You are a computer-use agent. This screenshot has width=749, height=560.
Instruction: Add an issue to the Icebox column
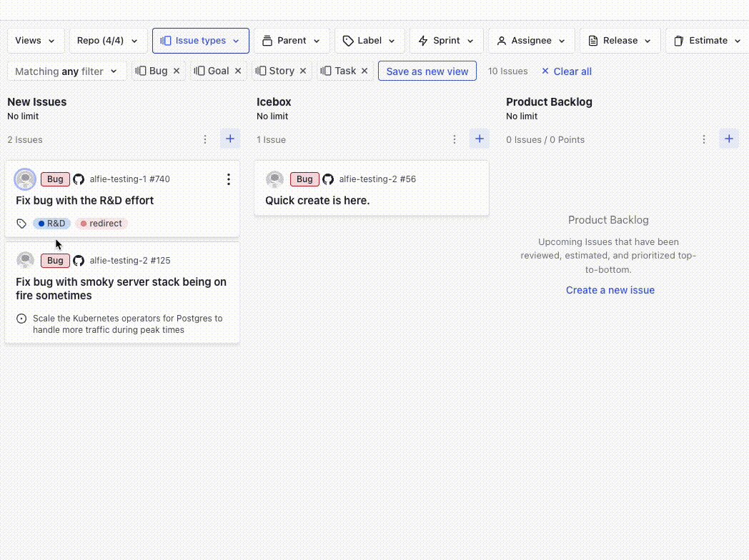pyautogui.click(x=479, y=139)
